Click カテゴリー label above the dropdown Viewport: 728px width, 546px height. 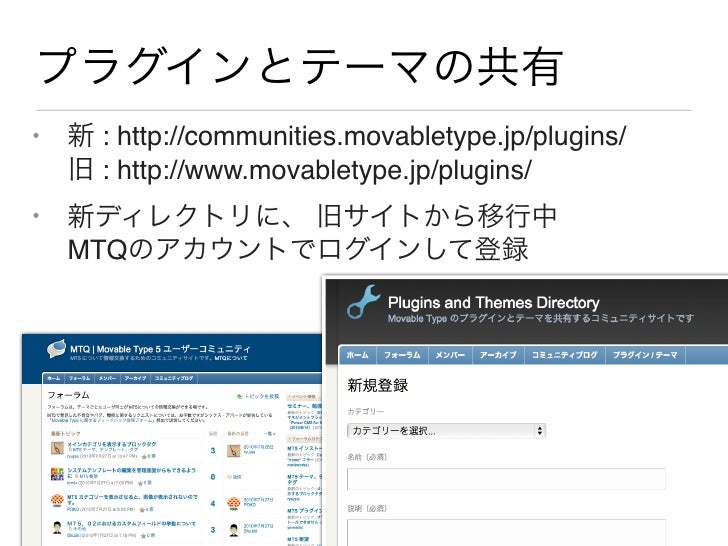click(365, 411)
